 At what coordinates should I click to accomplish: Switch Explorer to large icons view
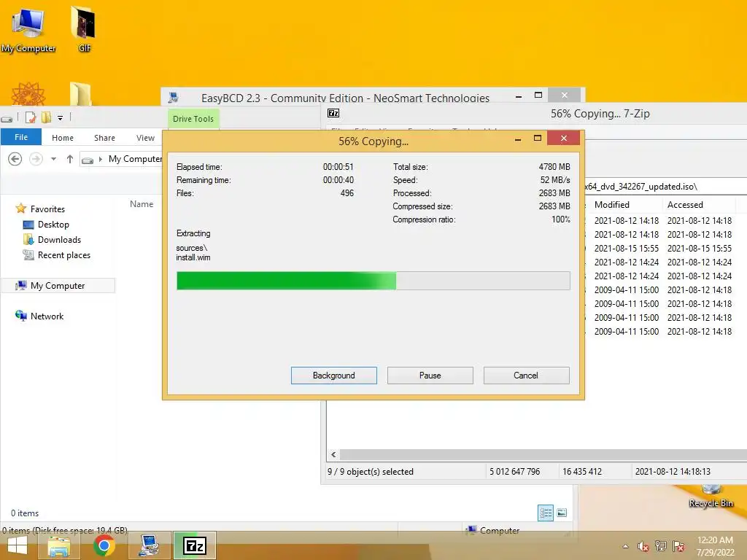(x=562, y=513)
